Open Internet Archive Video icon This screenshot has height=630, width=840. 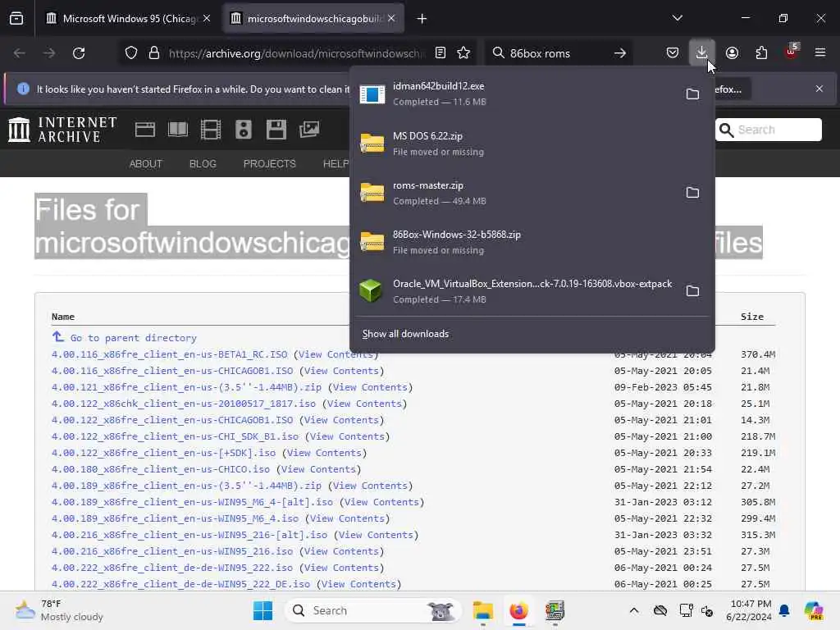[x=211, y=130]
